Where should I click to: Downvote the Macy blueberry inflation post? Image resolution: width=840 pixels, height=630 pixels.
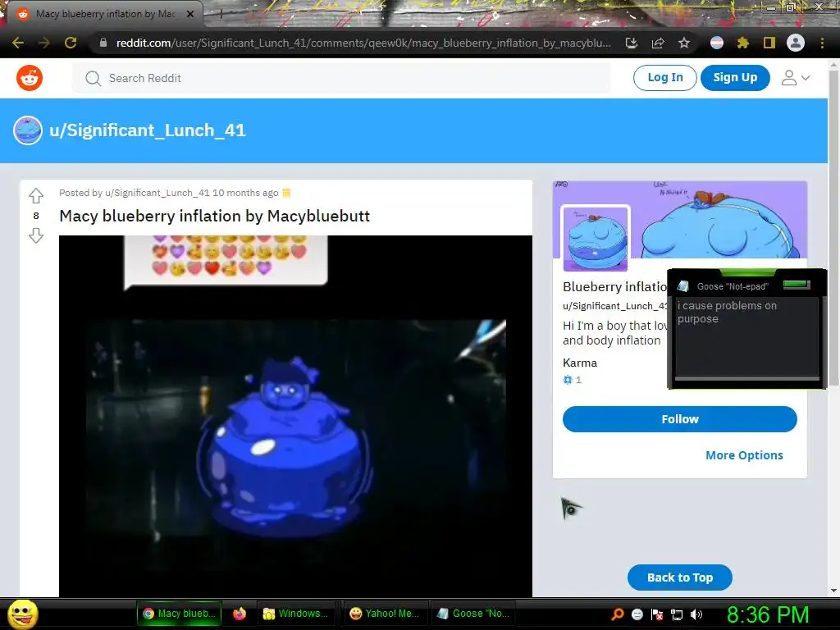(36, 235)
